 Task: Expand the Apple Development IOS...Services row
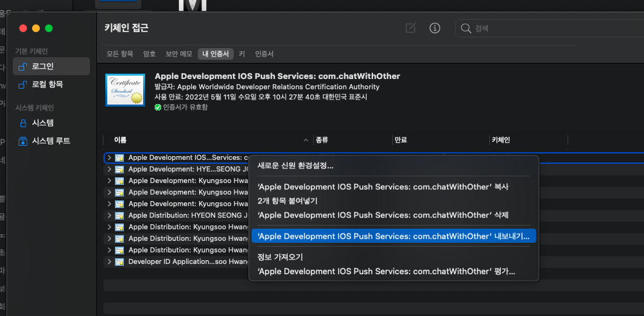[109, 158]
